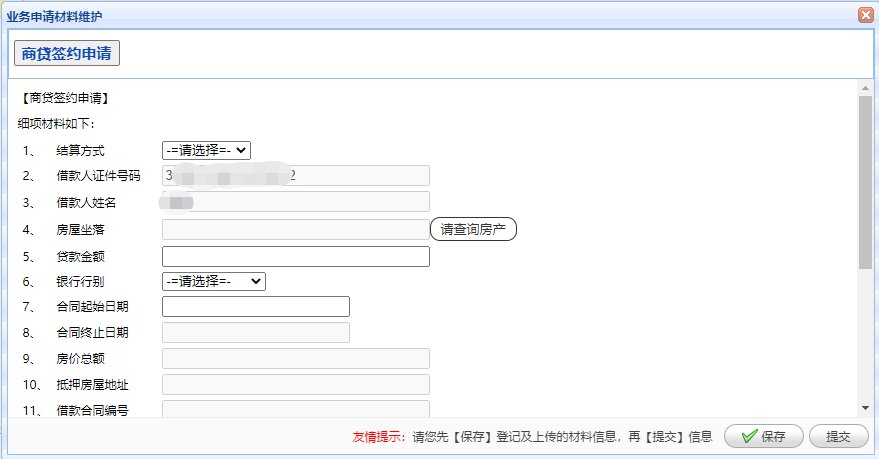This screenshot has height=459, width=879.
Task: Click the green checkmark icon on 保存
Action: [749, 437]
